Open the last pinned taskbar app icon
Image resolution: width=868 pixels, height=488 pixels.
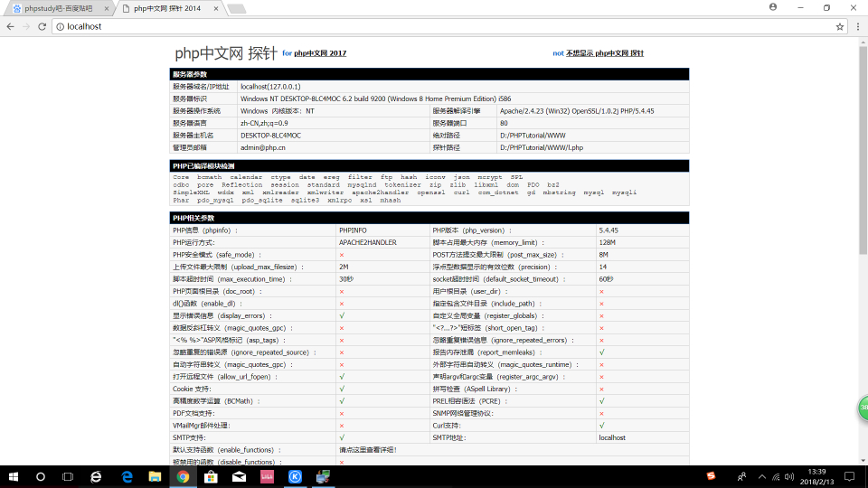pos(324,476)
